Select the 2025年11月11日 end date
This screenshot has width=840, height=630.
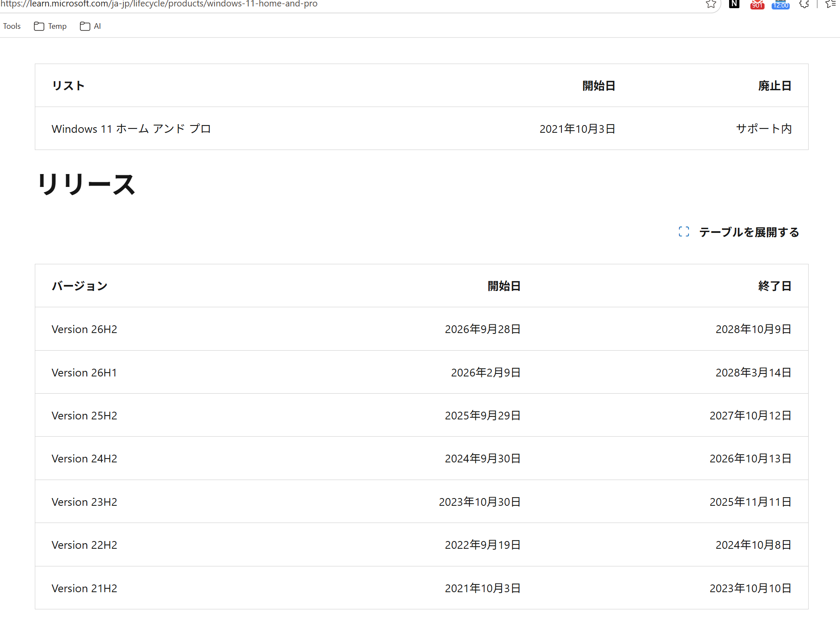pyautogui.click(x=751, y=502)
